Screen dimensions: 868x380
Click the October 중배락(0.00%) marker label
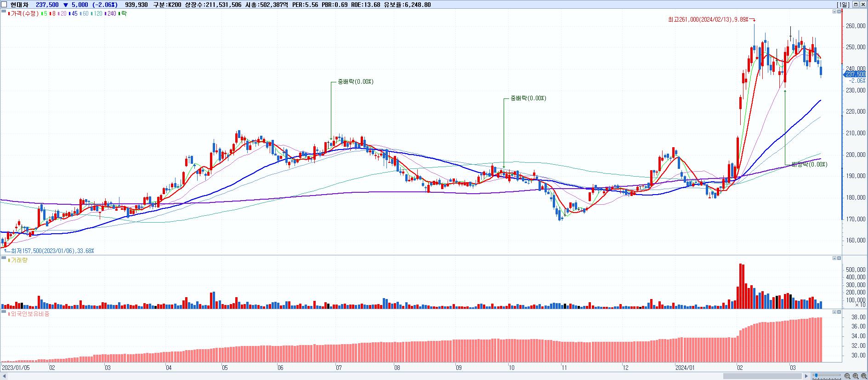click(x=528, y=98)
